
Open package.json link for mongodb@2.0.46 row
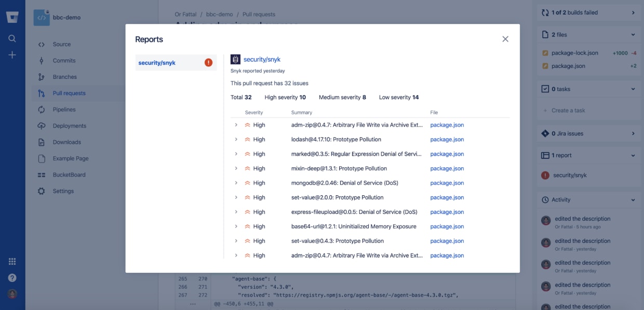(447, 183)
